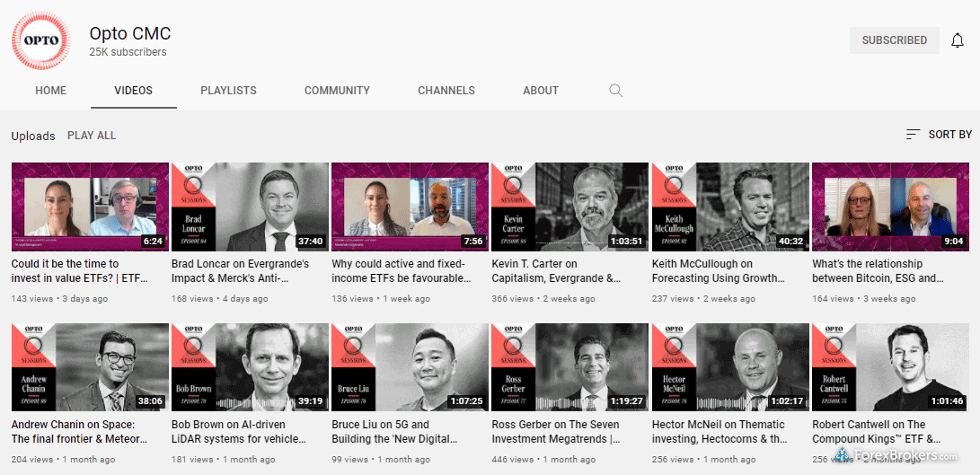This screenshot has width=980, height=475.
Task: Click title 'Bruce Liu on 5G'
Action: pos(395,432)
